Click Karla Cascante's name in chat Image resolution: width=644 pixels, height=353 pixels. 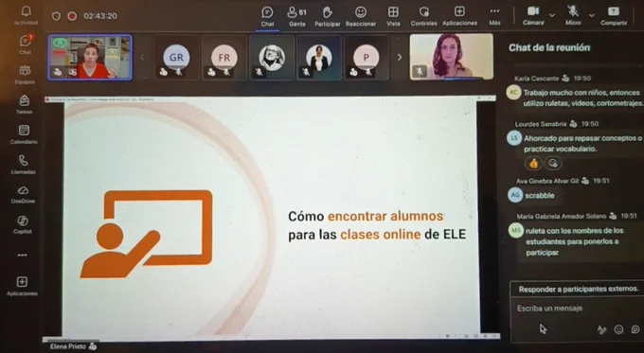536,79
